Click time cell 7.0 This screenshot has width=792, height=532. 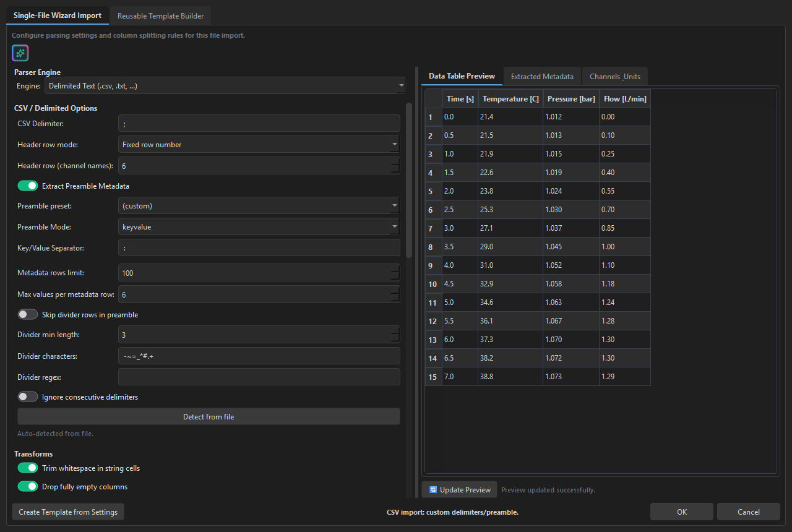click(x=460, y=377)
